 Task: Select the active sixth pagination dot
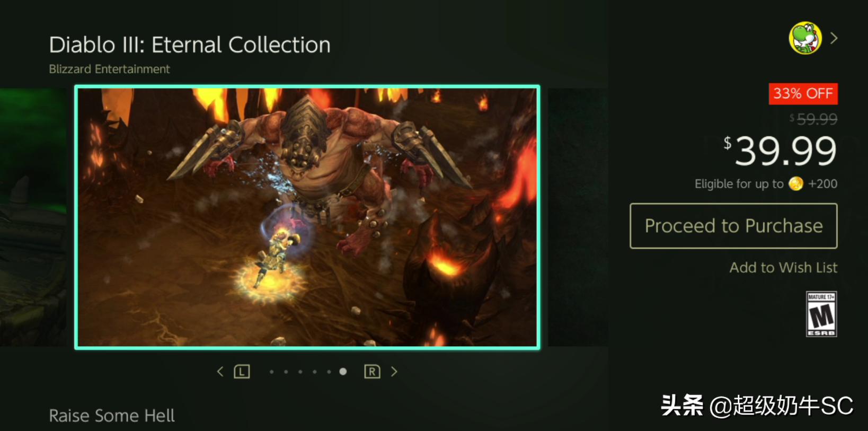click(x=343, y=372)
